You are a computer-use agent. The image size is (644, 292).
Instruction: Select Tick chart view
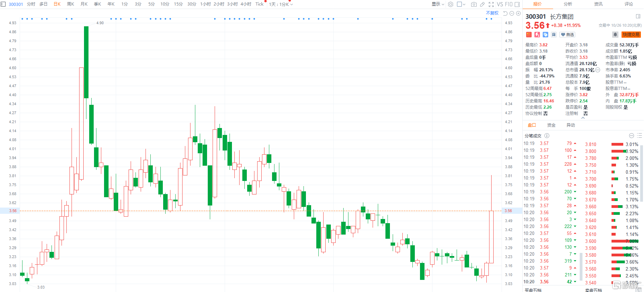(260, 4)
